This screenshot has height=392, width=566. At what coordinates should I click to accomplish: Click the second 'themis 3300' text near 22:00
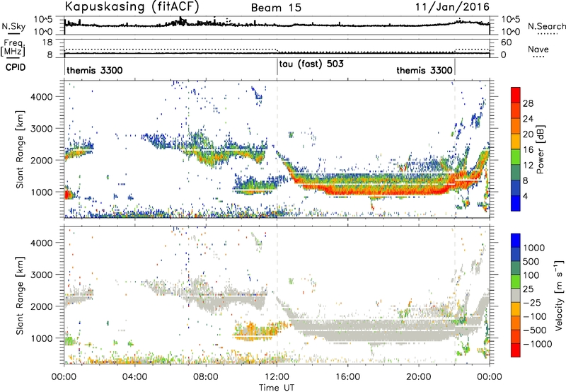click(424, 70)
